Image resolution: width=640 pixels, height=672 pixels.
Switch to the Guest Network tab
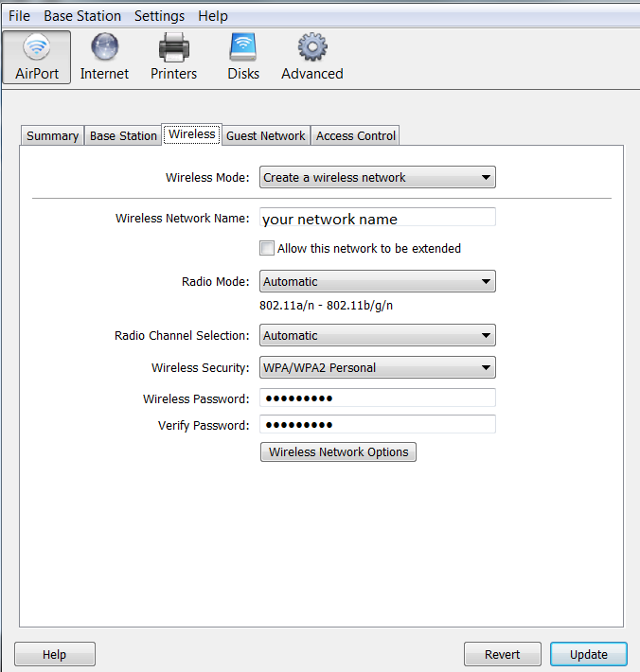265,136
